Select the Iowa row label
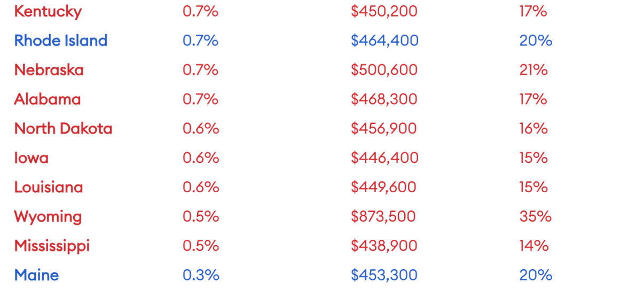Screen dimensions: 644x298 (31, 158)
